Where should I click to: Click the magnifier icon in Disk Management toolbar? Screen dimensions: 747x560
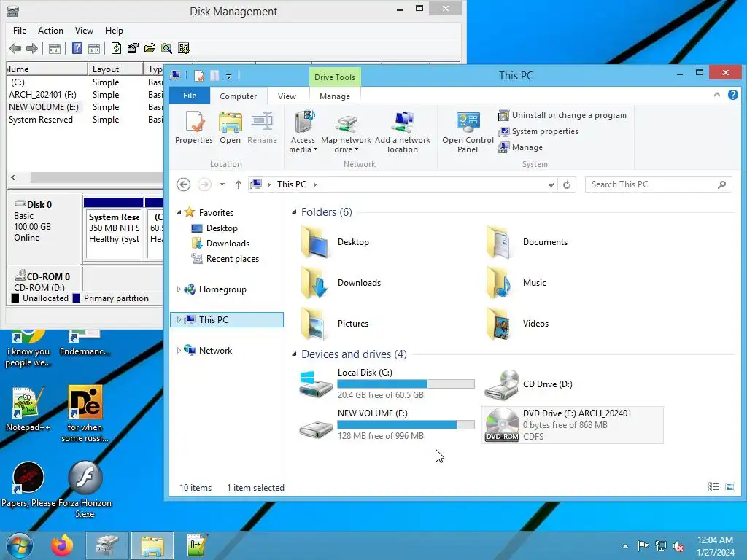click(x=166, y=48)
